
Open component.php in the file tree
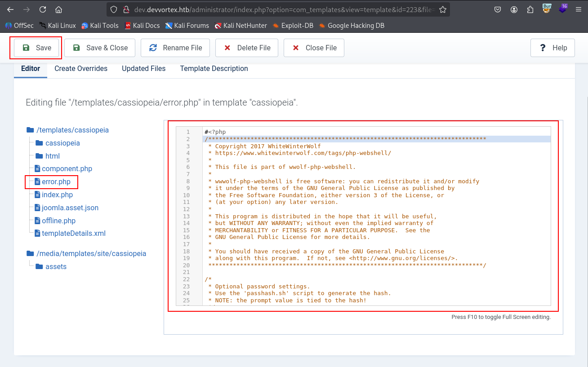pos(63,169)
